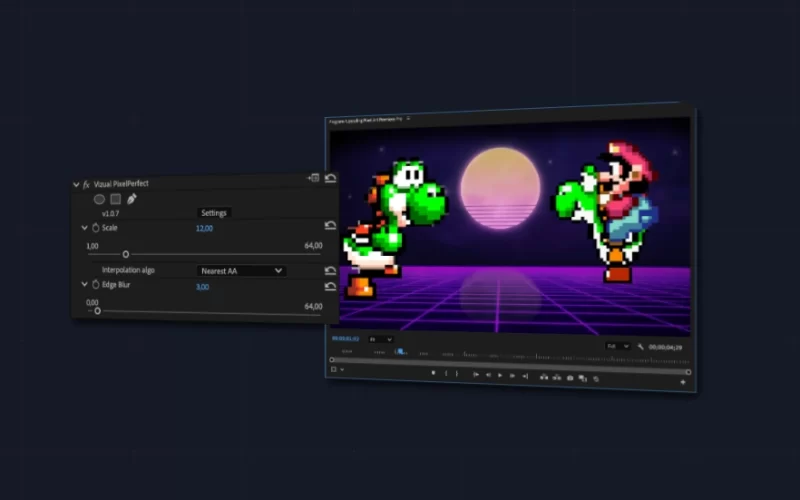Step forward one frame
The height and width of the screenshot is (500, 800).
512,376
